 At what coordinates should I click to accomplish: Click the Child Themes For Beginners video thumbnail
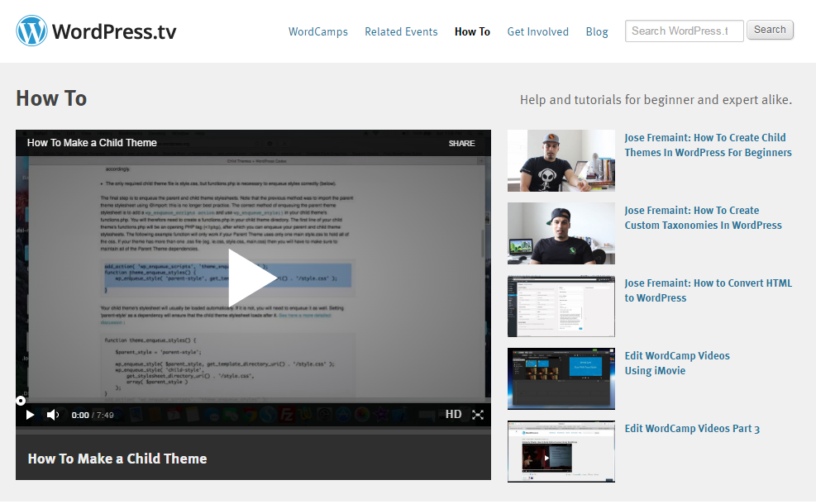click(561, 161)
